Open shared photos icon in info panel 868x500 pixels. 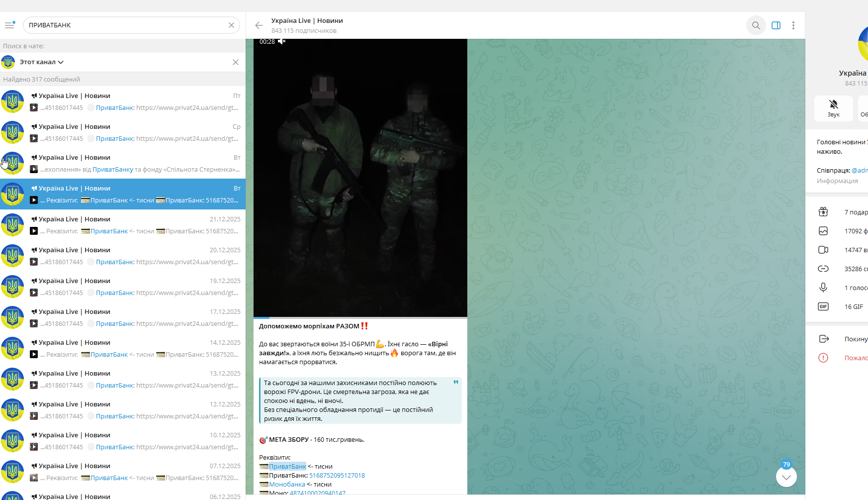(x=823, y=231)
